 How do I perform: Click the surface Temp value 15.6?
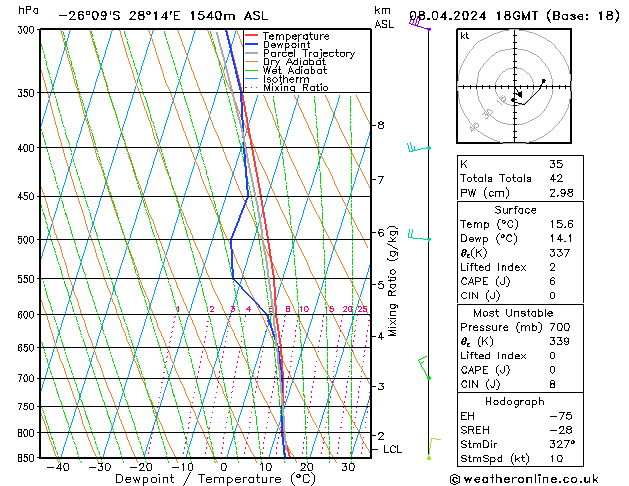click(x=561, y=224)
